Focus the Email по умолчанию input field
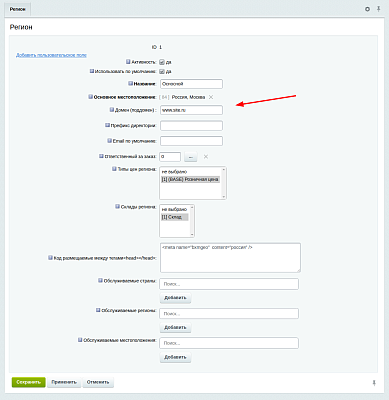 191,141
